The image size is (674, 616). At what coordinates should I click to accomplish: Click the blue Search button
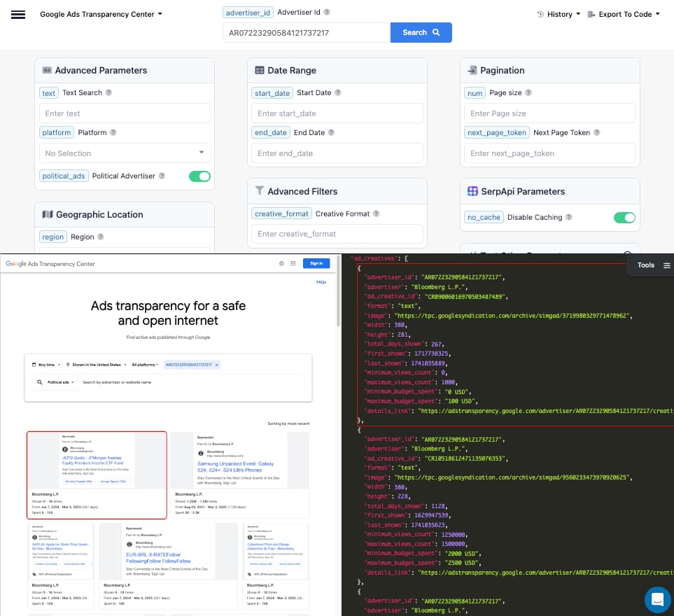[421, 33]
